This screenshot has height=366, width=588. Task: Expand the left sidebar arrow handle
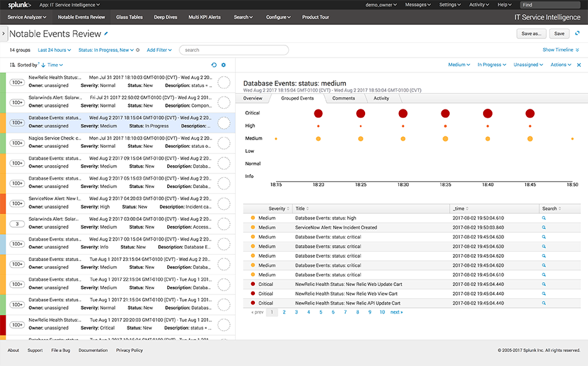click(x=3, y=34)
